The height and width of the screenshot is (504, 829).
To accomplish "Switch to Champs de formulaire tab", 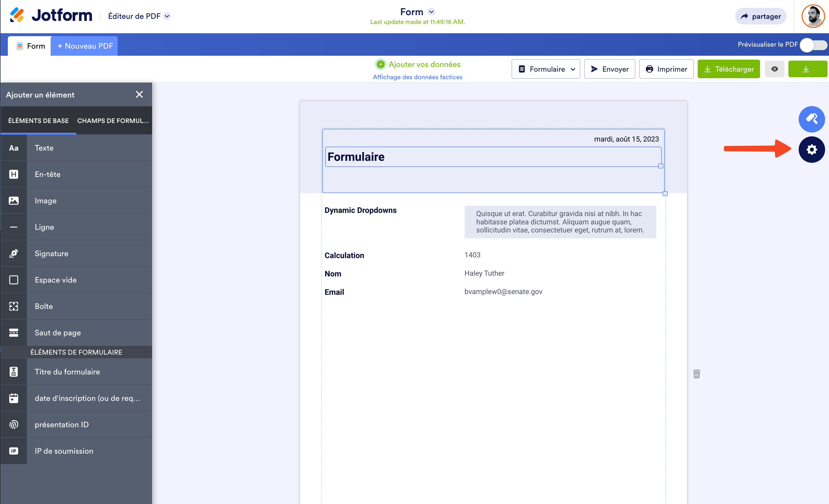I will pyautogui.click(x=113, y=121).
